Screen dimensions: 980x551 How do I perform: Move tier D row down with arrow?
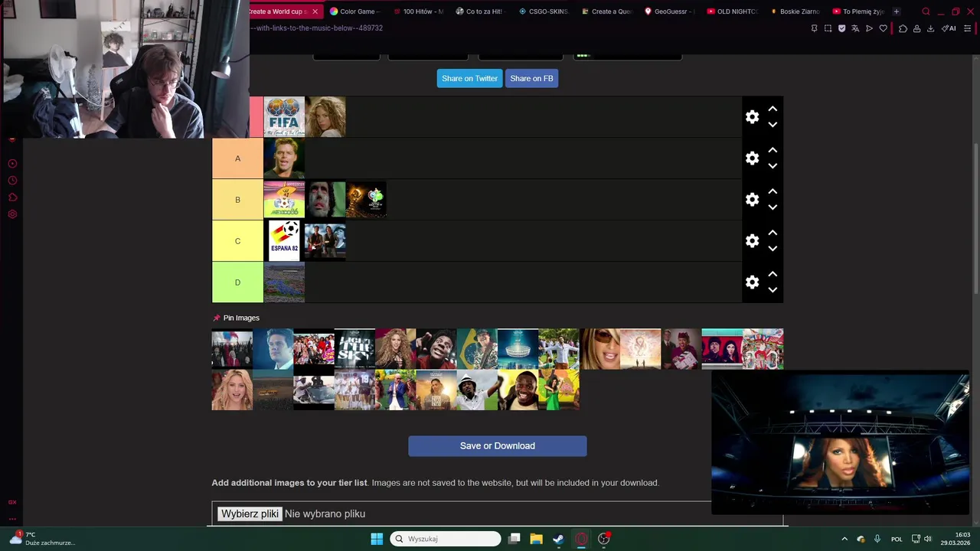click(773, 290)
